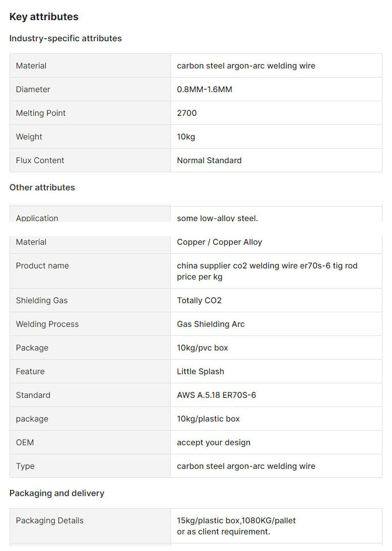
Task: Select the "Normal Standard" flux value
Action: 209,160
